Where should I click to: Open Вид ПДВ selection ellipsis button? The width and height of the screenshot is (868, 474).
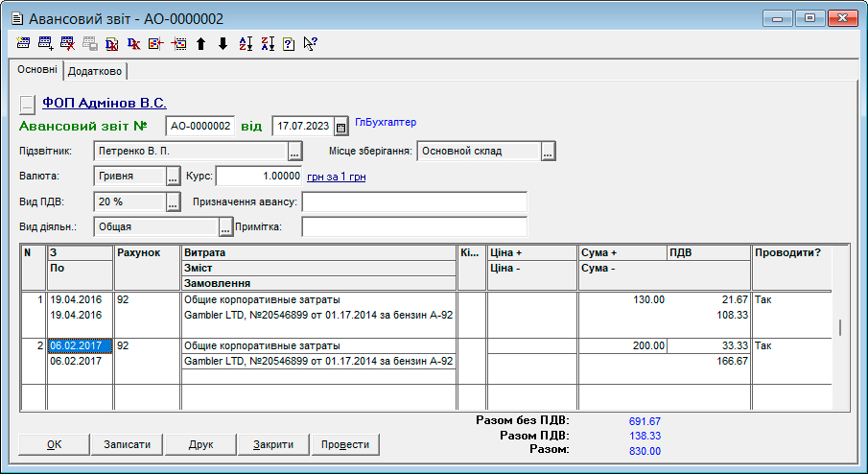coord(173,201)
